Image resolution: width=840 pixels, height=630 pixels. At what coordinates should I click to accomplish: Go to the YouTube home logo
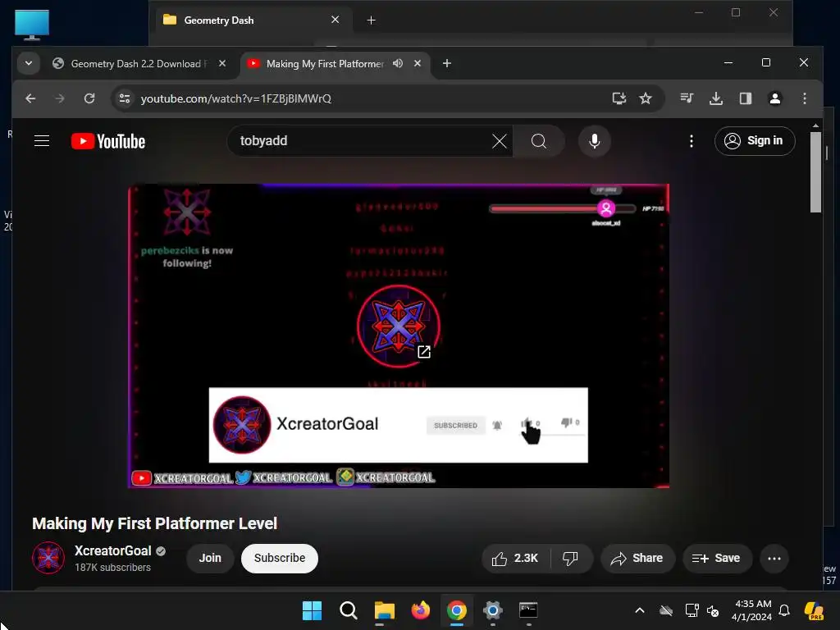108,141
